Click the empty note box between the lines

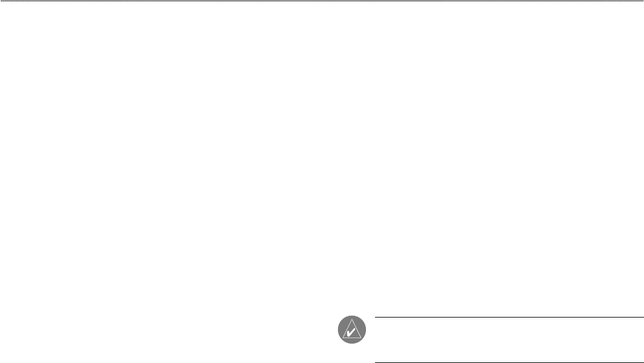tap(510, 340)
